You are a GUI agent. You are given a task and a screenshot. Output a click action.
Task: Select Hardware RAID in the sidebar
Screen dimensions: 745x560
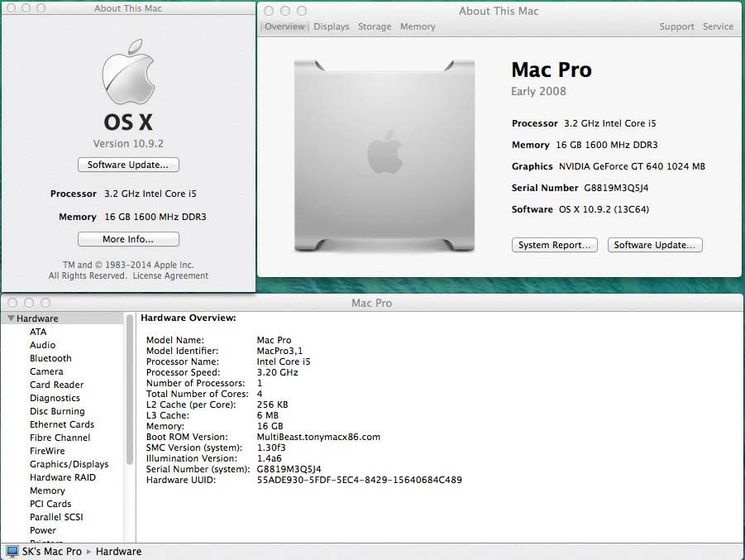pyautogui.click(x=63, y=477)
